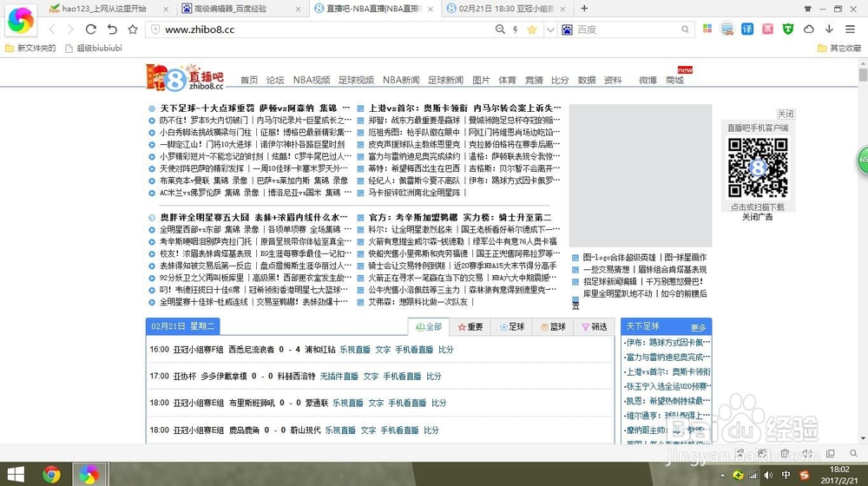Open the browser skin shirt icon
868x486 pixels.
click(807, 9)
